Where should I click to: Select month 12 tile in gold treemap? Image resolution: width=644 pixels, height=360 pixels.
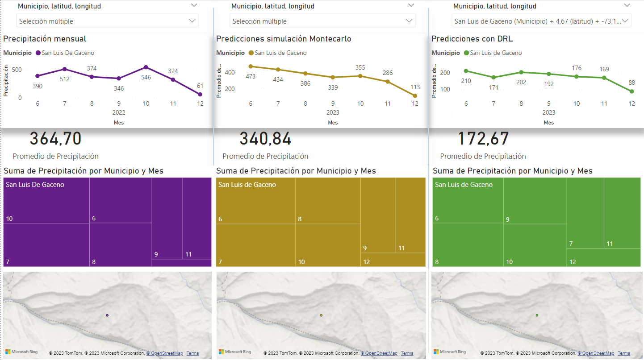[393, 260]
